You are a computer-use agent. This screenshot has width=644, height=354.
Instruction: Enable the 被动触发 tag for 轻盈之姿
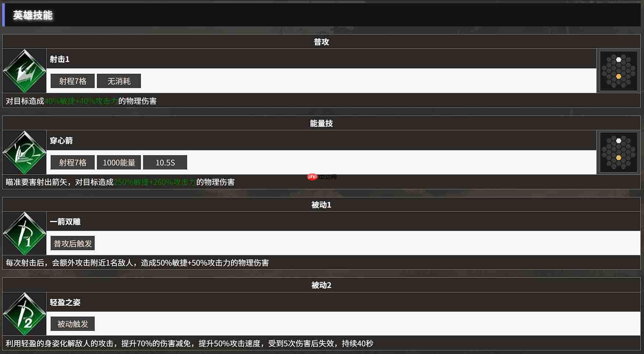[x=72, y=324]
